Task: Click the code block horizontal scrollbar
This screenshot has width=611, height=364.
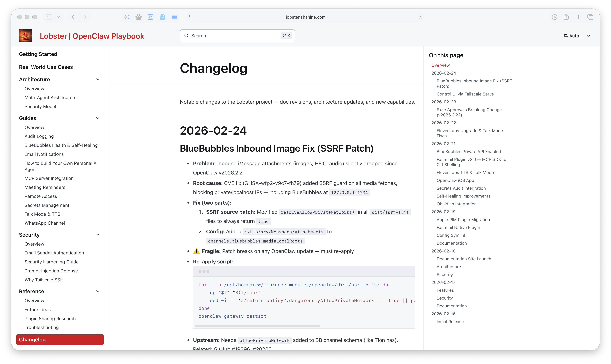Action: (x=257, y=326)
